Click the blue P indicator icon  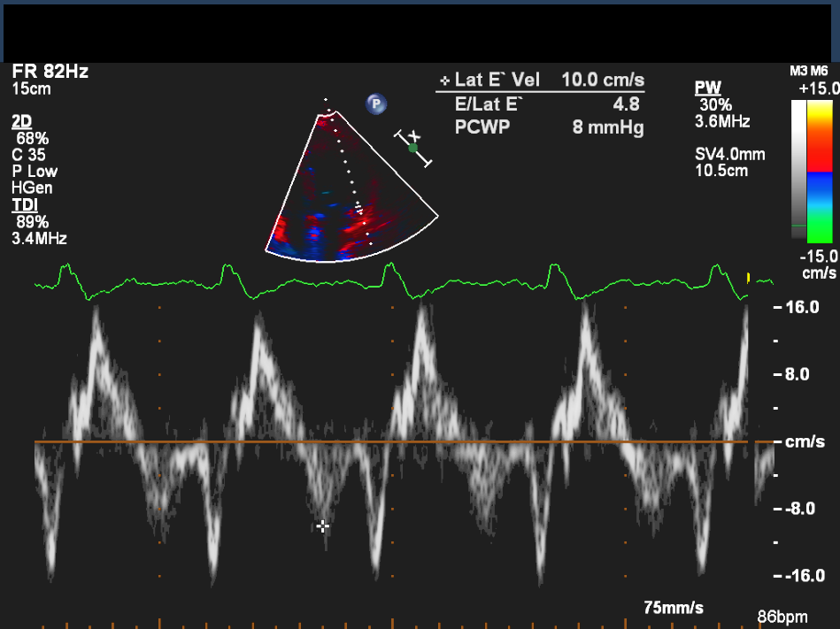click(x=376, y=104)
